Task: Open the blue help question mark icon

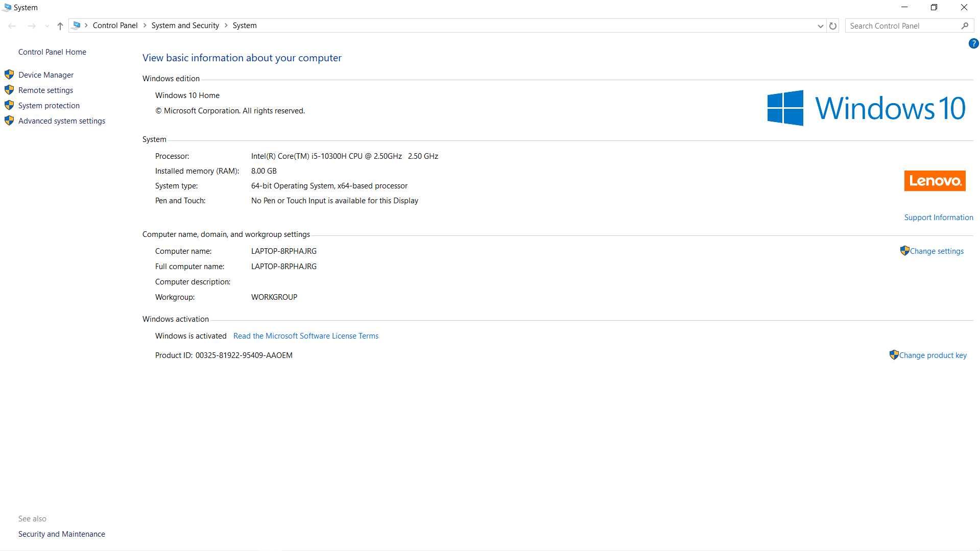Action: tap(973, 44)
